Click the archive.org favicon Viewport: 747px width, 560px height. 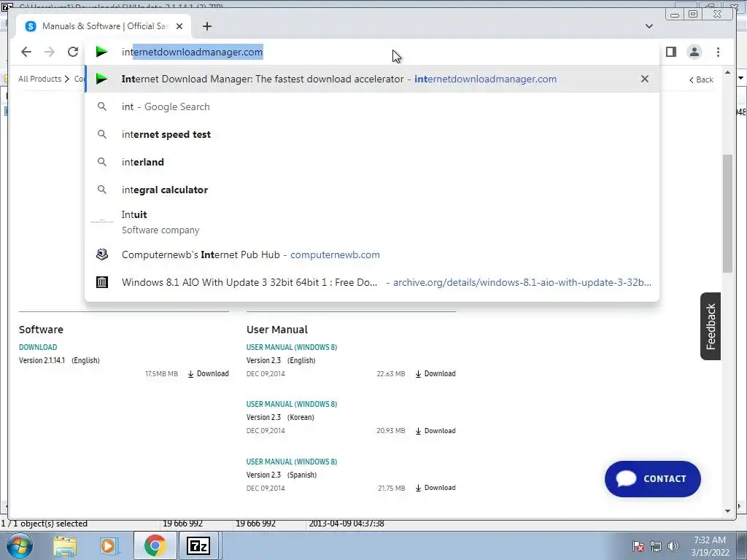click(x=102, y=282)
